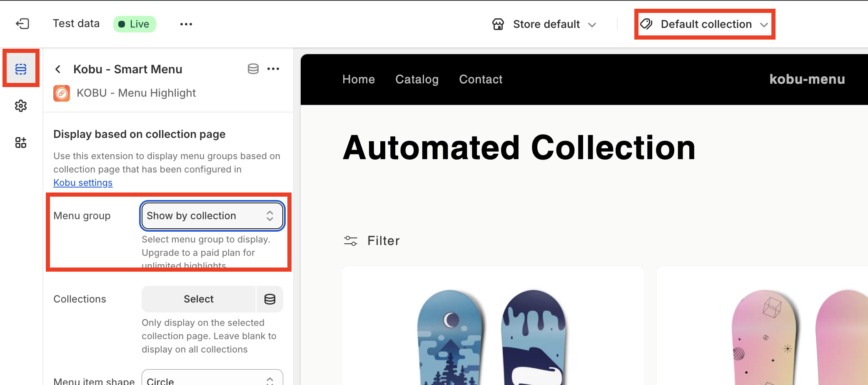868x385 pixels.
Task: Open the Menu item shape Circle dropdown
Action: click(212, 379)
